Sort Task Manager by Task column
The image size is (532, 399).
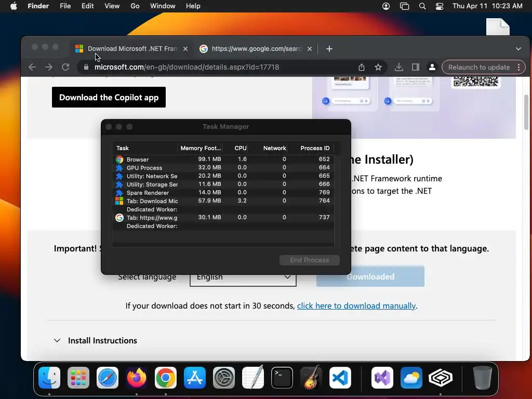[145, 148]
